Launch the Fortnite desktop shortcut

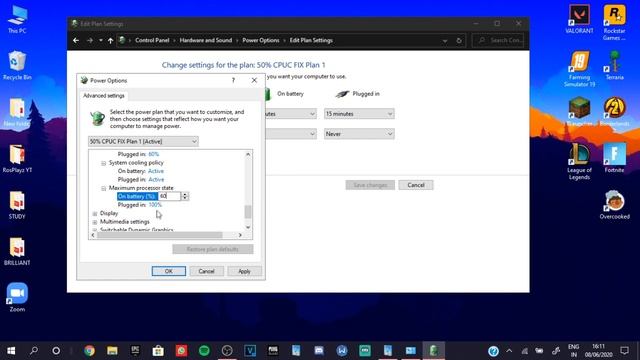coord(614,158)
